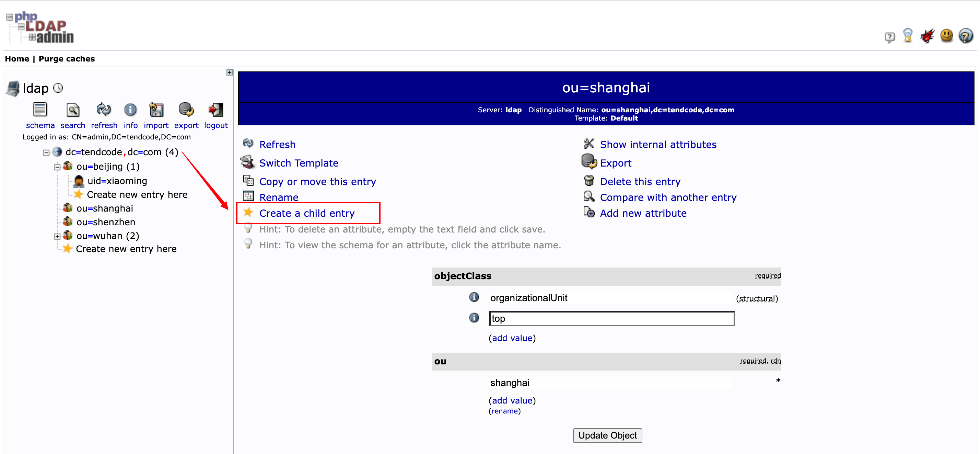Click the logout door icon

pos(216,110)
